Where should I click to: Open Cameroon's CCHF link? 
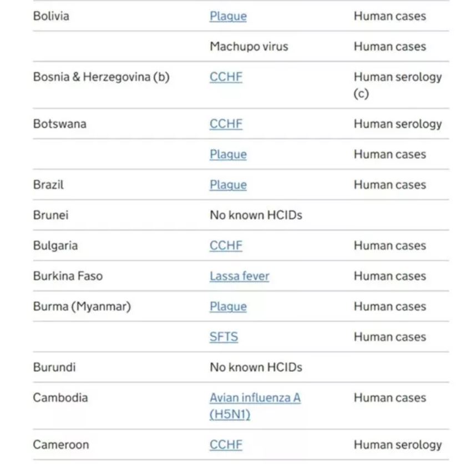(x=226, y=445)
